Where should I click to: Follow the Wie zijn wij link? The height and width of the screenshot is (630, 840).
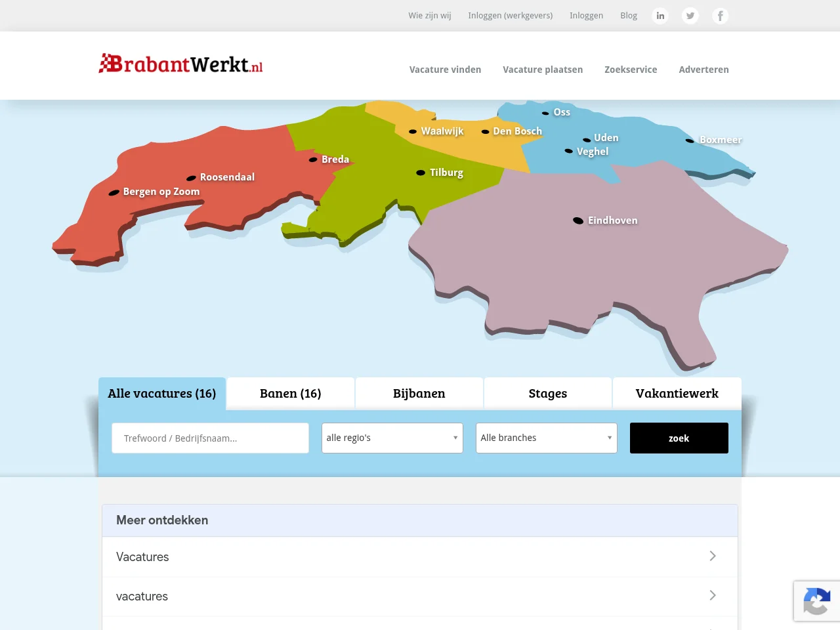click(430, 16)
